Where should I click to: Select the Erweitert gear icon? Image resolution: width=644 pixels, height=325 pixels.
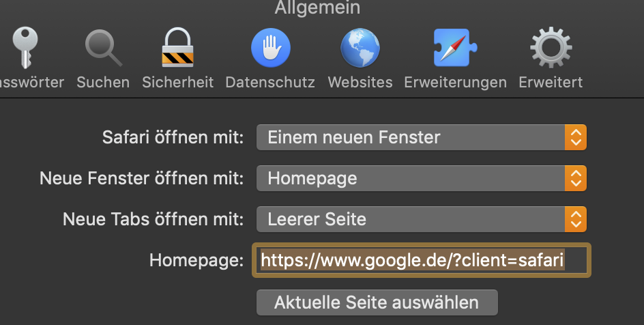click(x=551, y=49)
